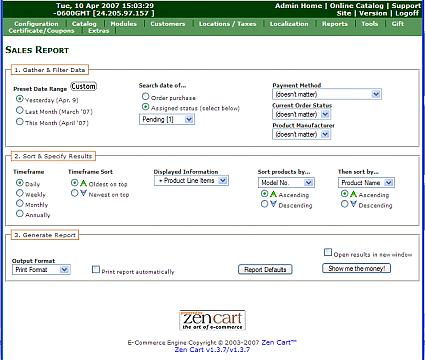This screenshot has height=360, width=425.
Task: Select Descending under Then sort by
Action: 344,204
